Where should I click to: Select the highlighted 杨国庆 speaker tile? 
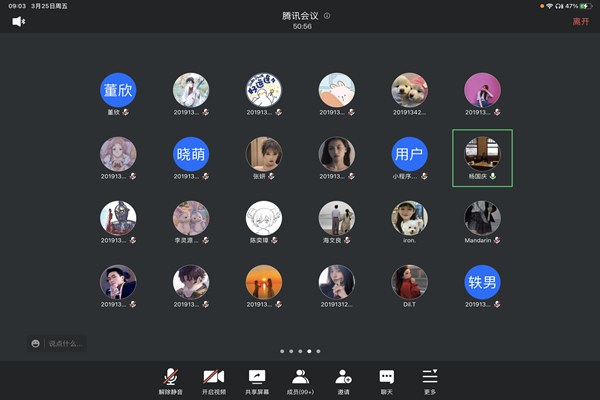pyautogui.click(x=482, y=156)
